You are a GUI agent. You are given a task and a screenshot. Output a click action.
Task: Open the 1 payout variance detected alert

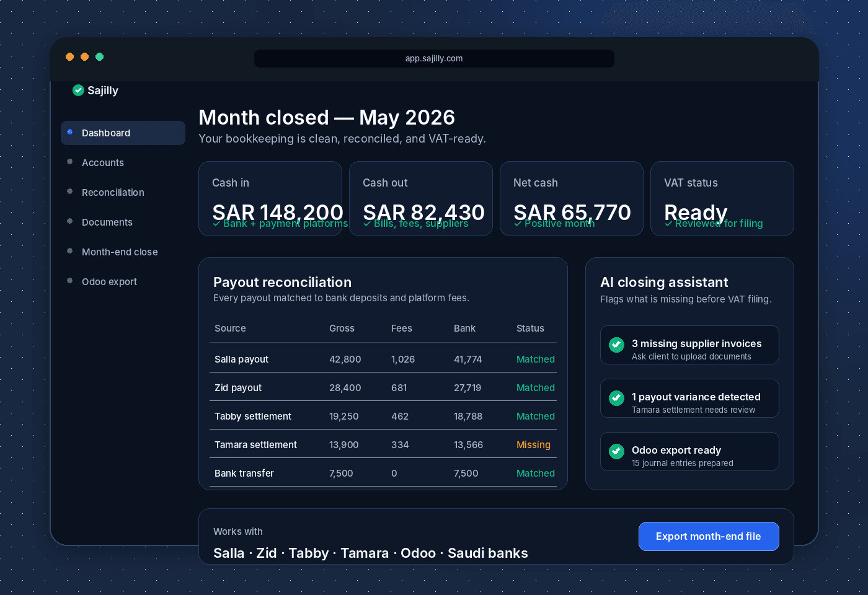pos(689,399)
